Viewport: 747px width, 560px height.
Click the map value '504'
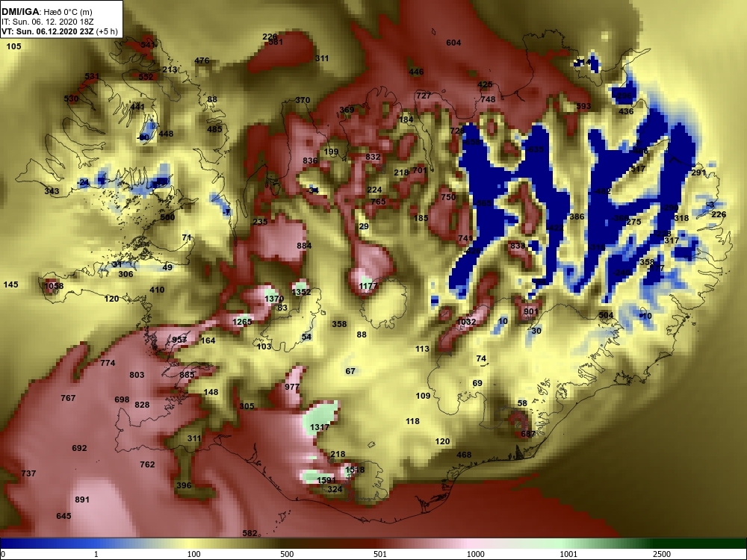606,315
